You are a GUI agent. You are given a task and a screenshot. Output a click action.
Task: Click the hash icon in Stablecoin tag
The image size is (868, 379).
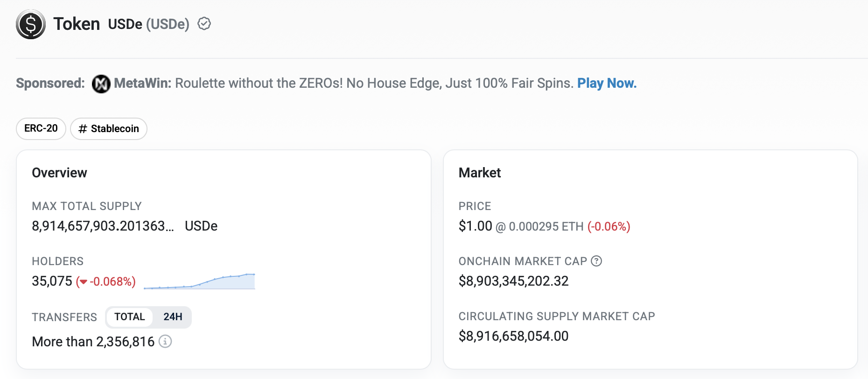(x=83, y=129)
